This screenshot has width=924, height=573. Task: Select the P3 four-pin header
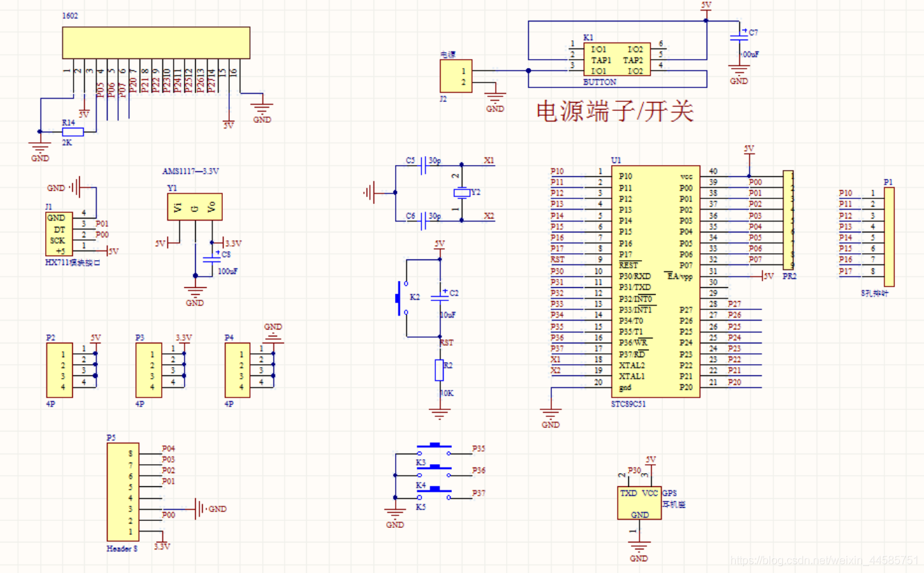point(149,370)
